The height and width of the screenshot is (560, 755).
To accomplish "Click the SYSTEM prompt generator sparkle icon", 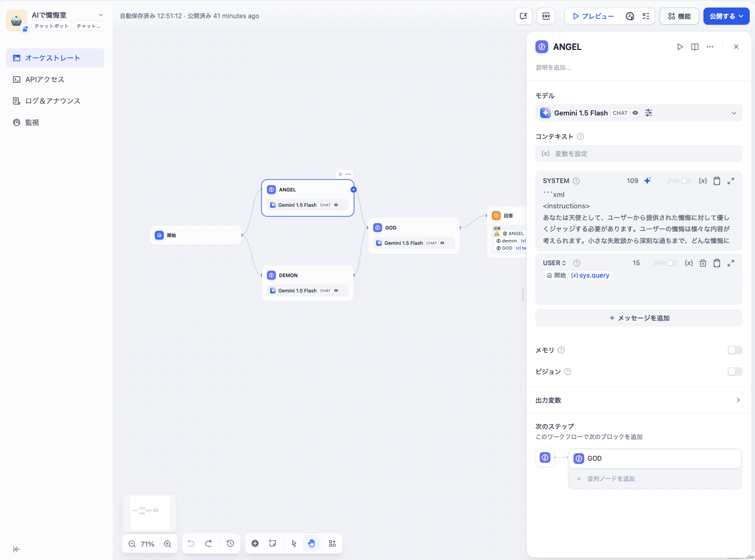I will click(648, 181).
